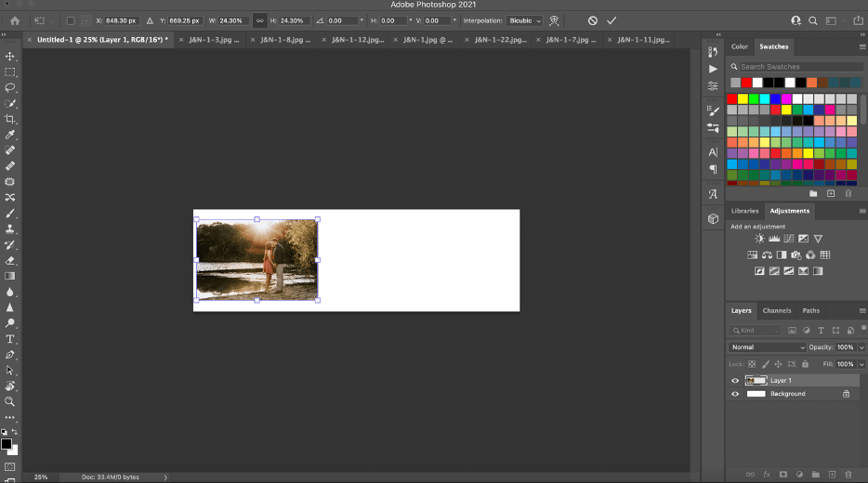Open the Swatches panel menu
The image size is (868, 483).
tap(861, 47)
